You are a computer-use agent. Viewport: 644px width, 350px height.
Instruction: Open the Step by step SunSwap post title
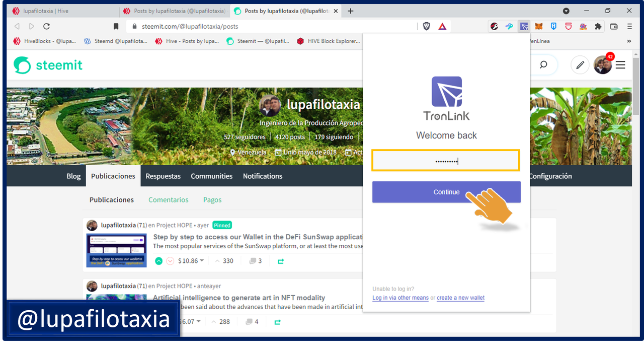(258, 237)
